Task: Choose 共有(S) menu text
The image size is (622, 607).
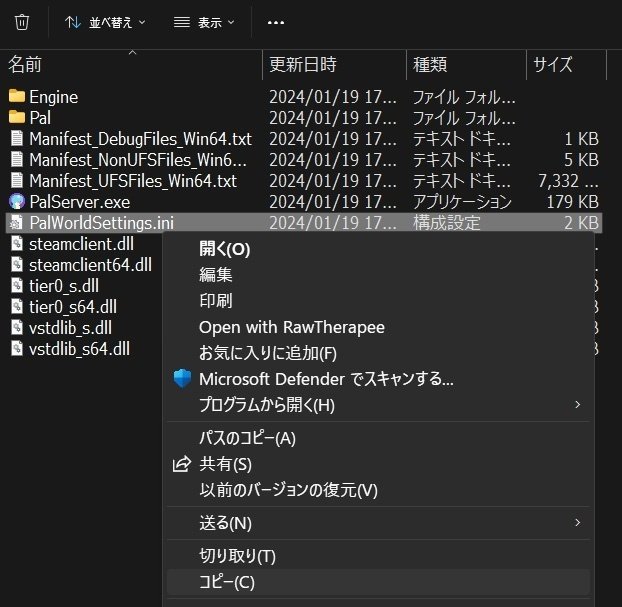Action: 225,464
